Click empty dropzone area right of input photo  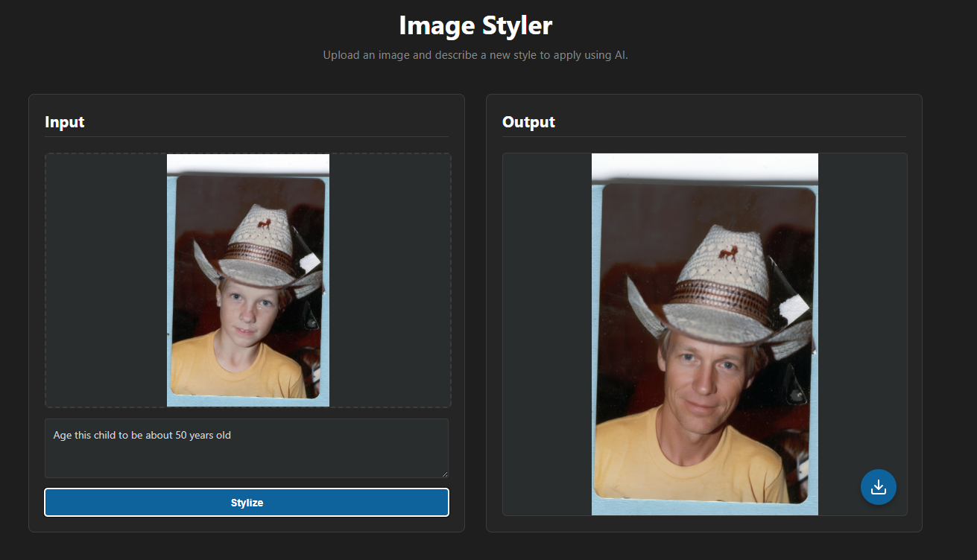coord(390,280)
